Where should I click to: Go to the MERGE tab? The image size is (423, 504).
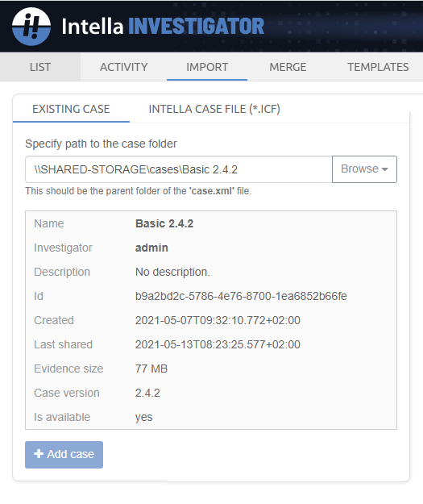[x=288, y=67]
